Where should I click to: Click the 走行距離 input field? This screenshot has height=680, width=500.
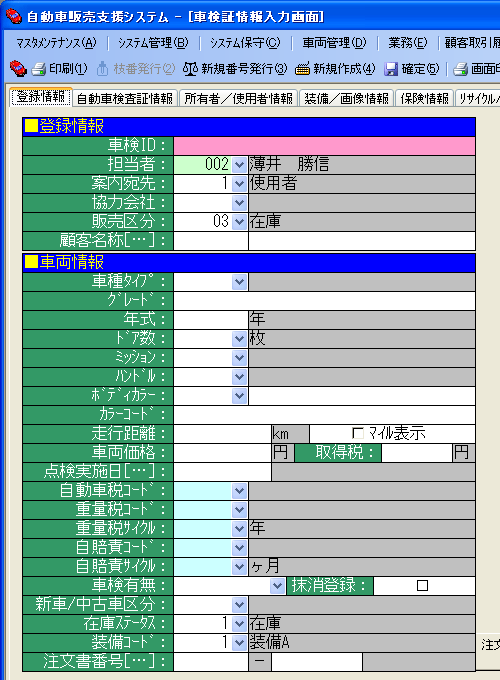click(x=222, y=434)
